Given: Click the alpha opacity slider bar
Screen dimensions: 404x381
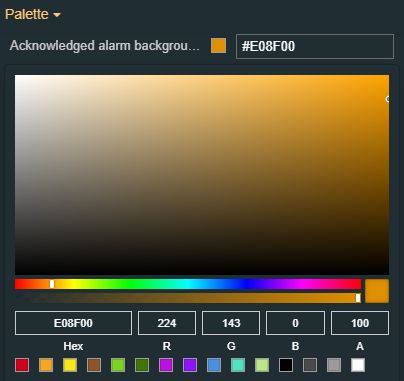Looking at the screenshot, I should [188, 298].
